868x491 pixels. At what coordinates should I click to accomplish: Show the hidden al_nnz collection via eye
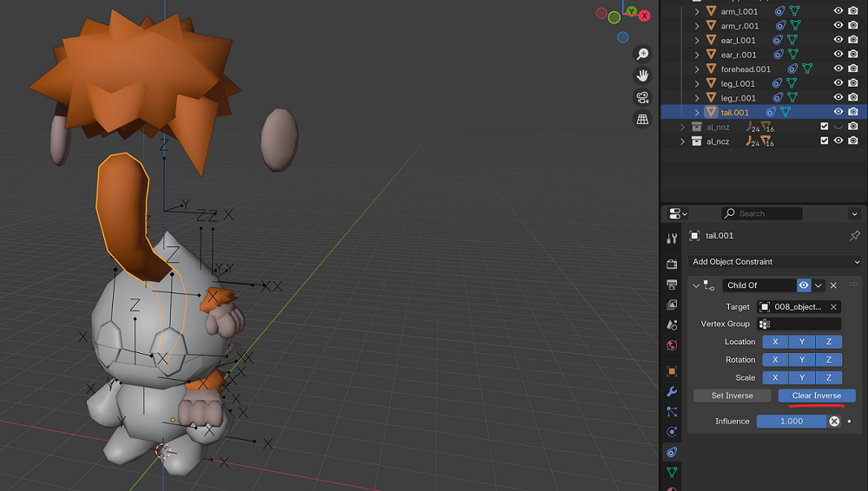(x=838, y=127)
